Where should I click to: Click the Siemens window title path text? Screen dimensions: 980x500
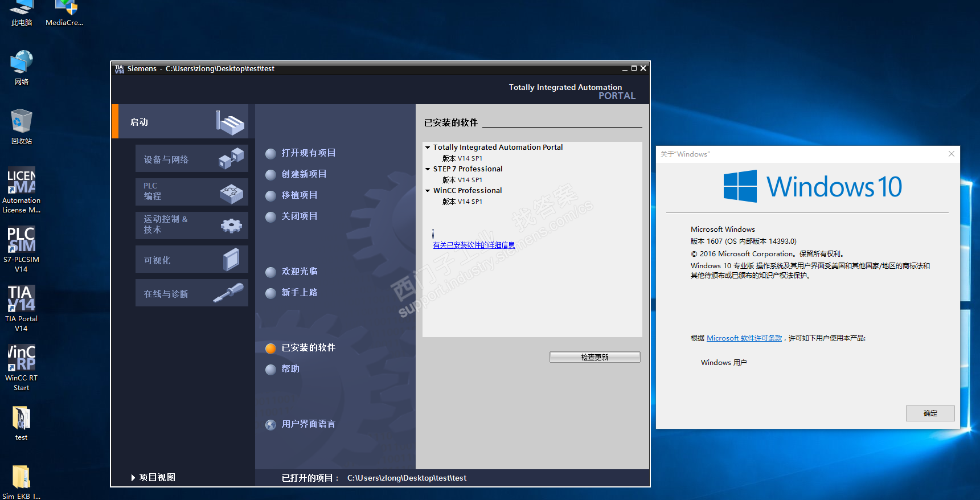(x=220, y=69)
